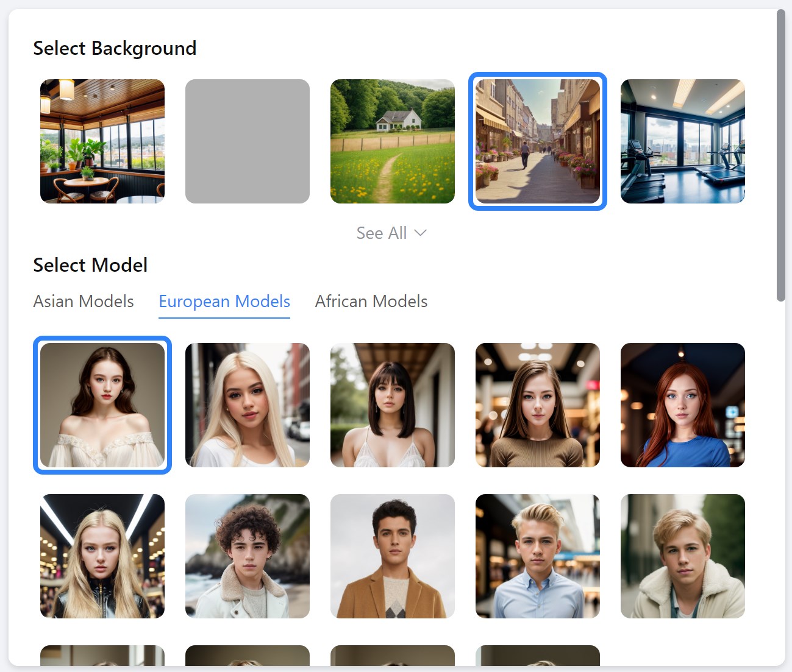This screenshot has width=792, height=672.
Task: Click the Select Model heading
Action: [90, 265]
